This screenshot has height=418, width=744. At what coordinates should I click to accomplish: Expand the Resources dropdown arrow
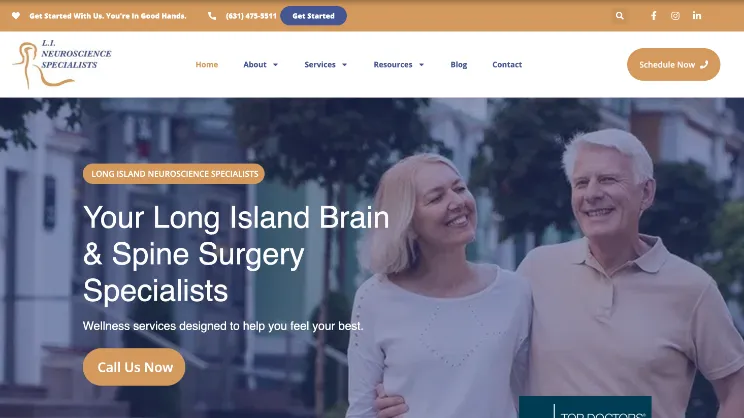pos(421,65)
